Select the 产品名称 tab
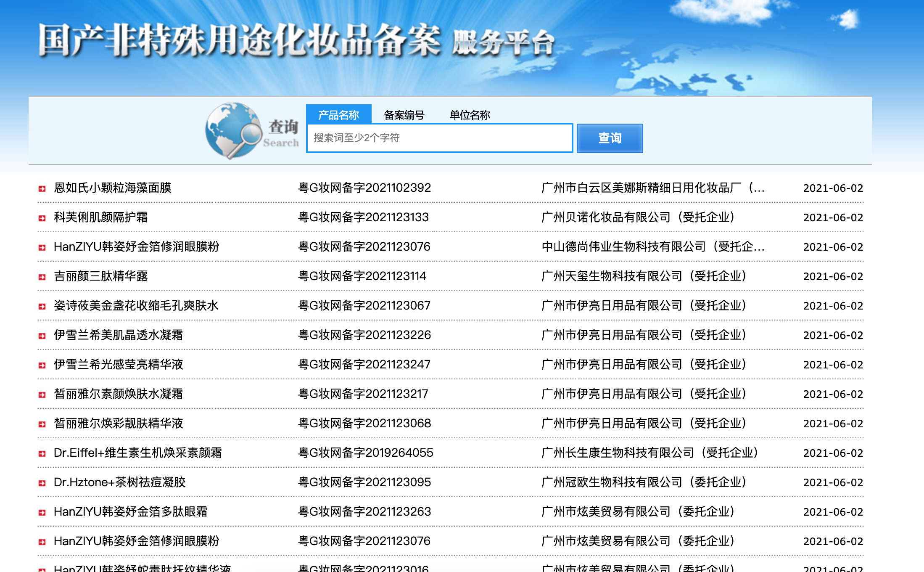Screen dimensions: 924x572 point(338,114)
